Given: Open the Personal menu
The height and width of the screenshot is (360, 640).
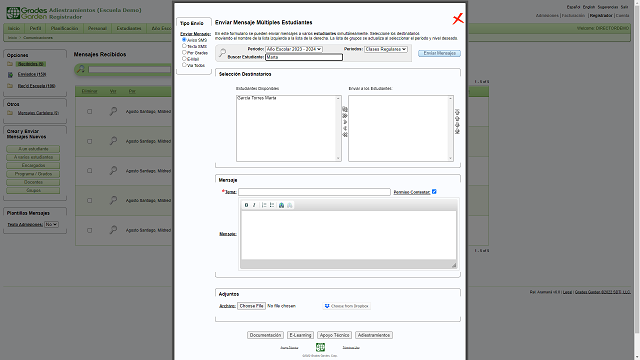Looking at the screenshot, I should [97, 28].
